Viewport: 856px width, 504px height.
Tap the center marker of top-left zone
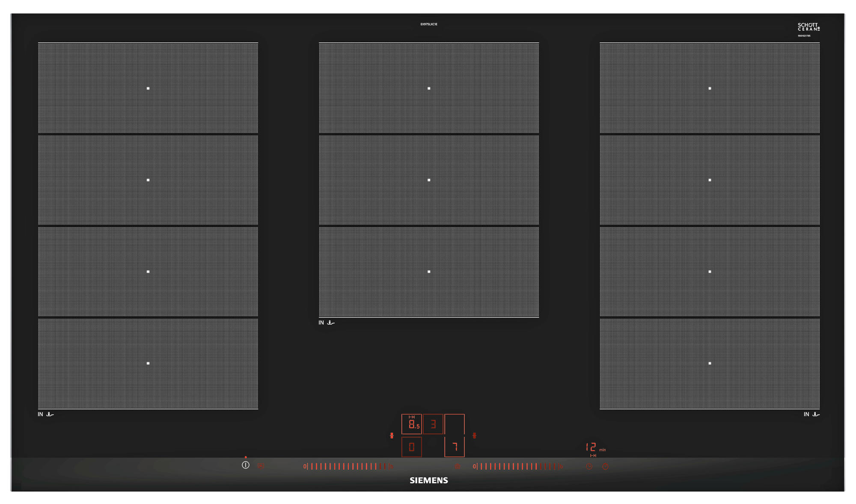pyautogui.click(x=148, y=88)
